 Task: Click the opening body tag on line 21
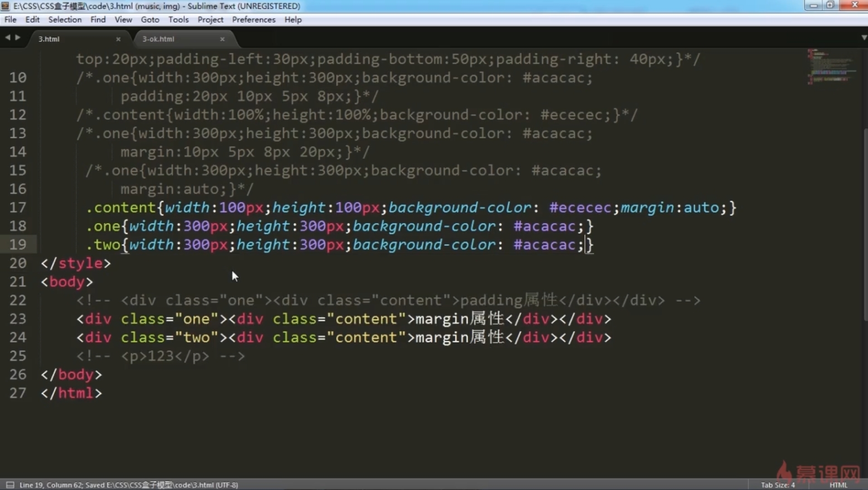[67, 282]
